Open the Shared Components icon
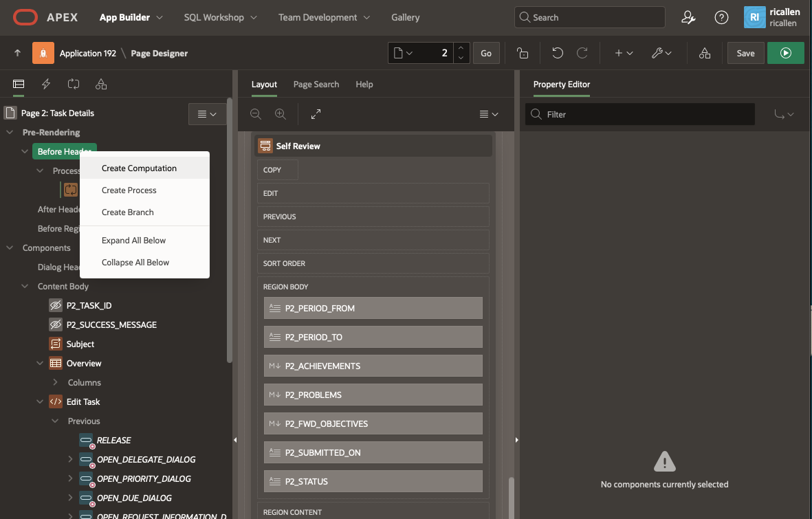This screenshot has height=519, width=812. (704, 53)
